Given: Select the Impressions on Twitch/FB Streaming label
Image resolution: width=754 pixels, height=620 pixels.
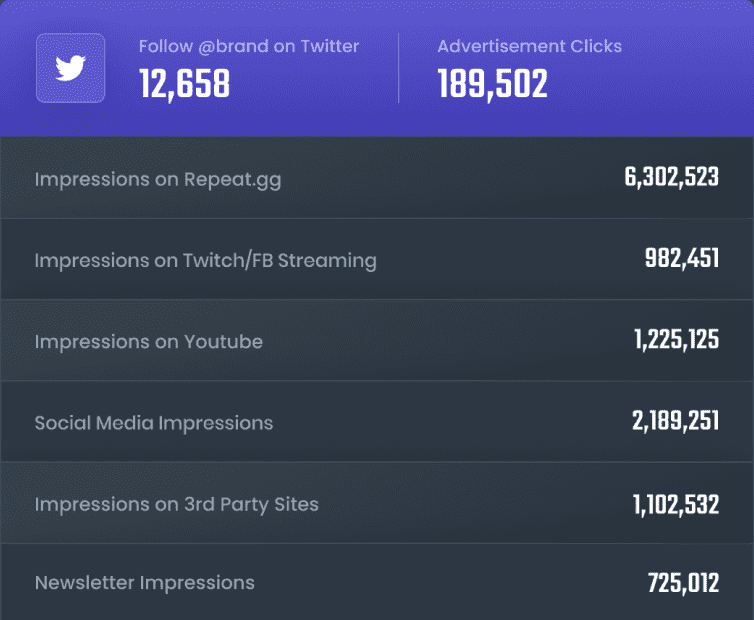Looking at the screenshot, I should 205,260.
